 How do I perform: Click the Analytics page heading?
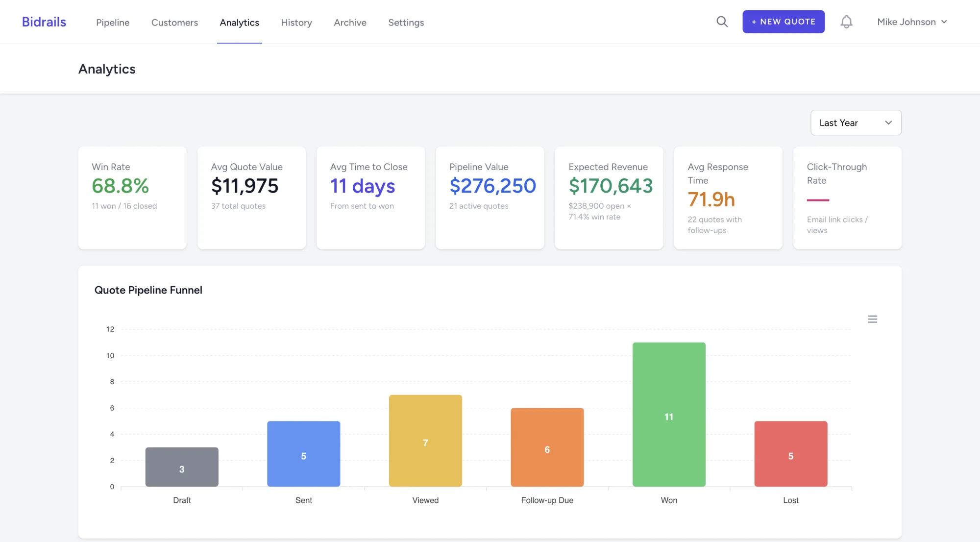coord(107,69)
